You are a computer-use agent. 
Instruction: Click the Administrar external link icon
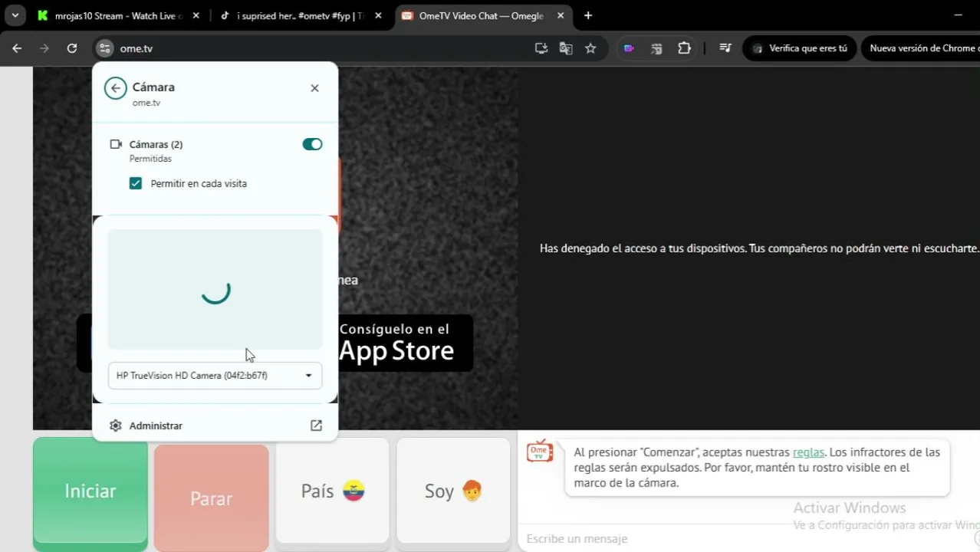[x=316, y=426]
